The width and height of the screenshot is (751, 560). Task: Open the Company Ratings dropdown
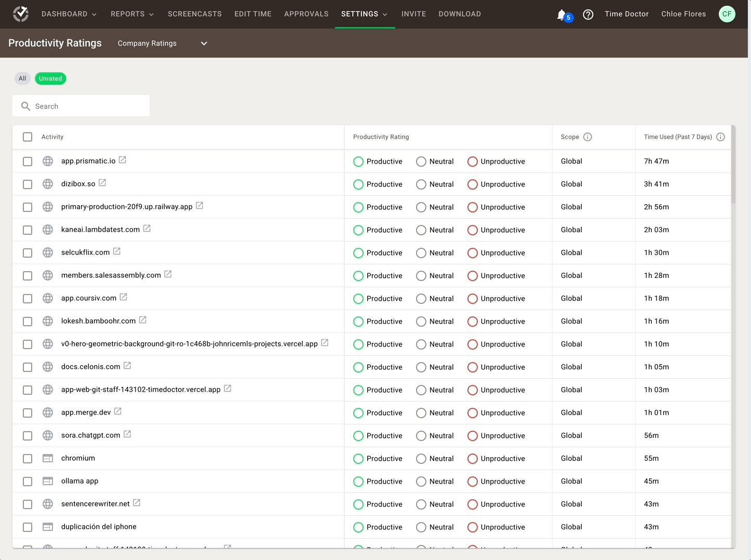[x=163, y=43]
